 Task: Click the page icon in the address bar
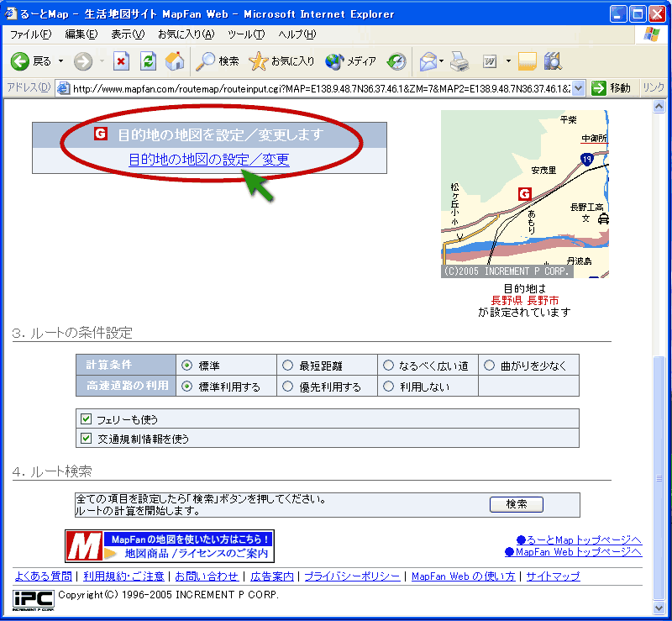tap(64, 88)
